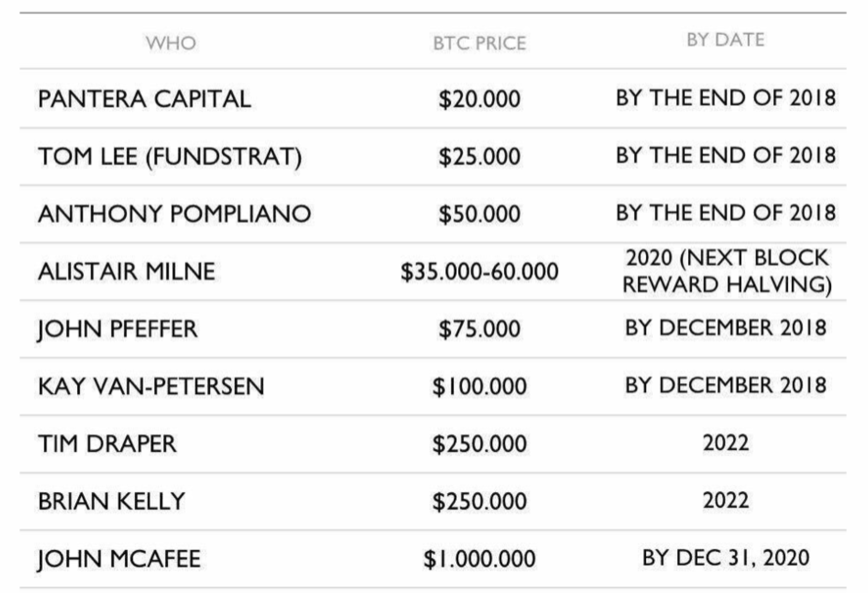Select the $35.000-60.000 price range
This screenshot has width=868, height=593.
(479, 272)
